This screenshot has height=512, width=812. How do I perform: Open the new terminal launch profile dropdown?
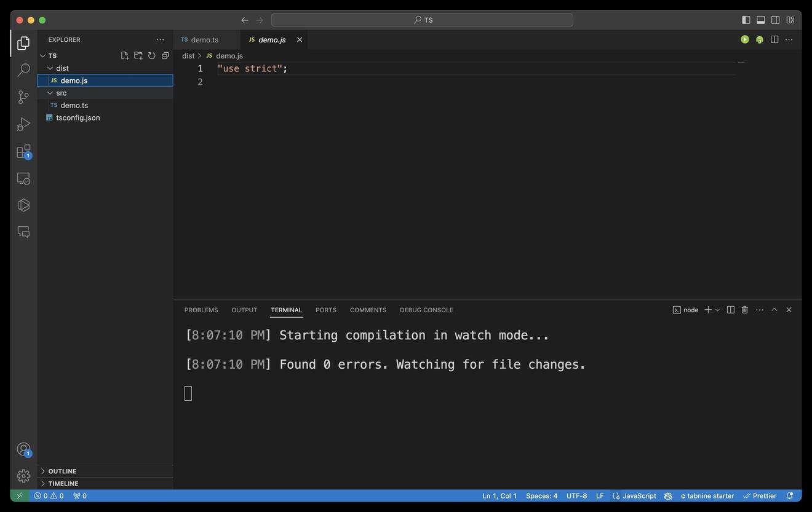coord(717,310)
